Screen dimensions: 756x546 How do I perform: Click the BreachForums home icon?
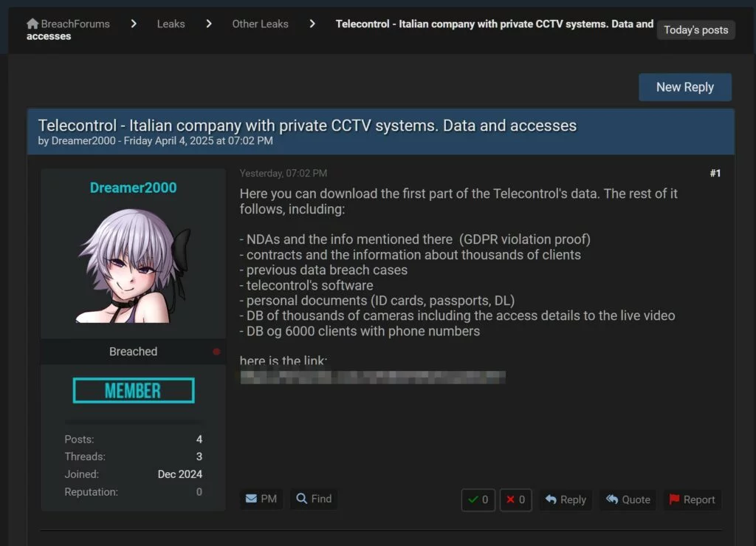(32, 24)
